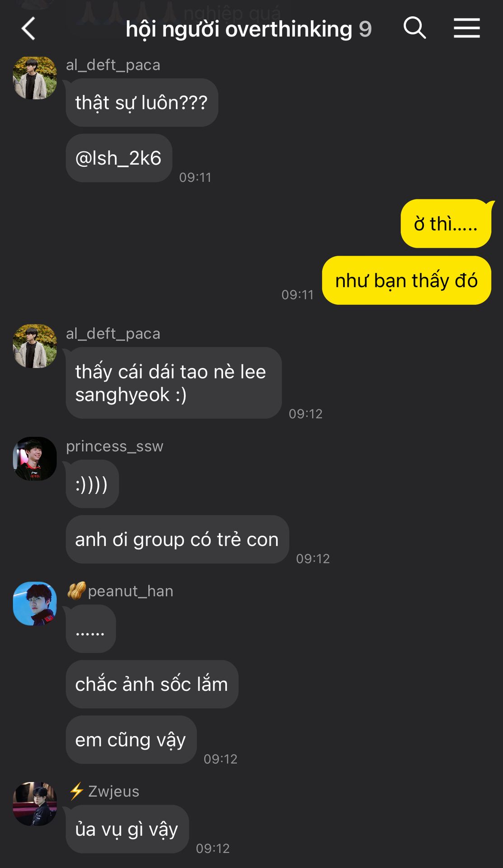The width and height of the screenshot is (503, 868).
Task: Select the @lsh_2k6 mention bubble
Action: [x=119, y=158]
